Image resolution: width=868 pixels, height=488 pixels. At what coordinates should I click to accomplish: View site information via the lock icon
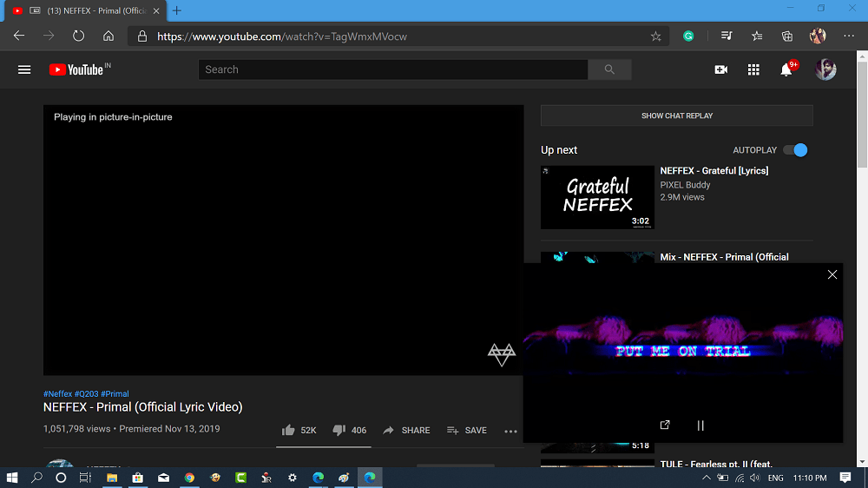coord(142,36)
